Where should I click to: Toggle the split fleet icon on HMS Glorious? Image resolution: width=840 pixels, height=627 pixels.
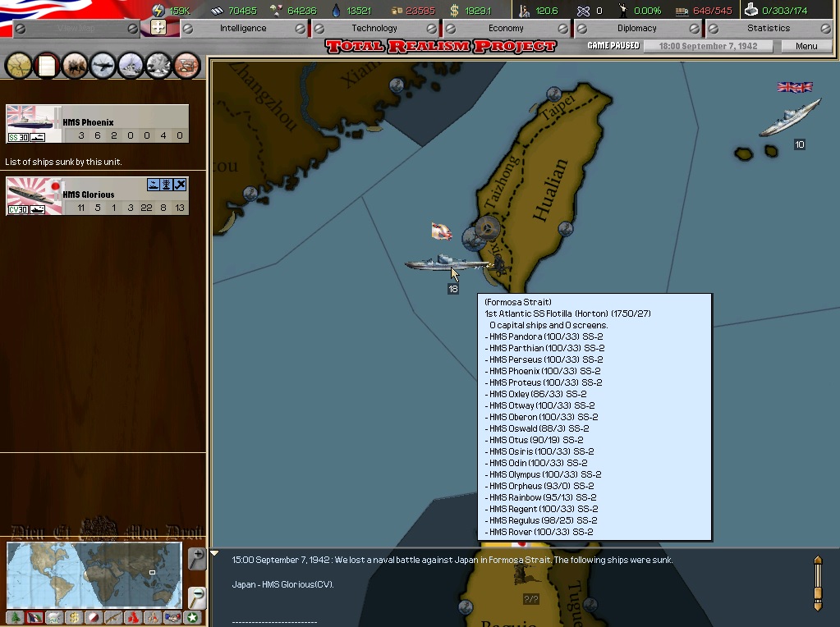(x=154, y=185)
